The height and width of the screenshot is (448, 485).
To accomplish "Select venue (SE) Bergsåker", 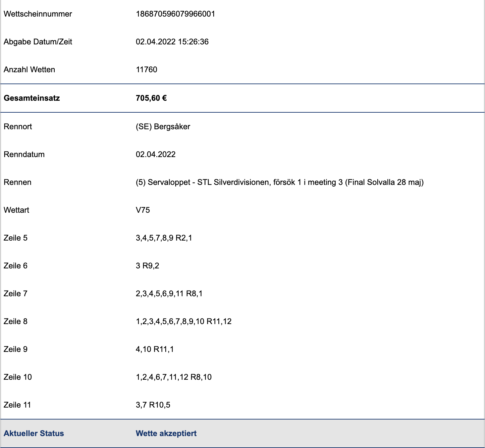I will [x=163, y=127].
